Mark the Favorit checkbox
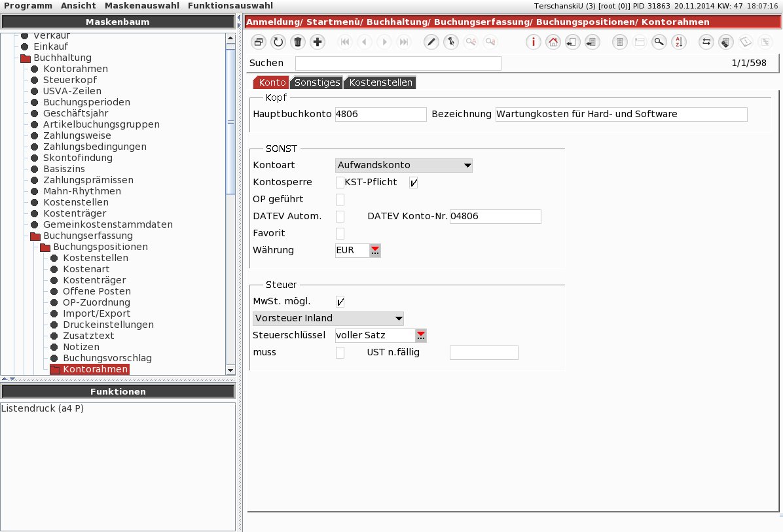The height and width of the screenshot is (532, 783). pyautogui.click(x=340, y=233)
